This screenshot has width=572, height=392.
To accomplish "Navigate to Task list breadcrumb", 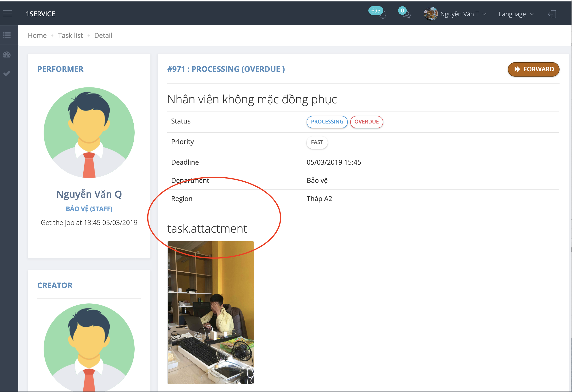I will [x=70, y=35].
